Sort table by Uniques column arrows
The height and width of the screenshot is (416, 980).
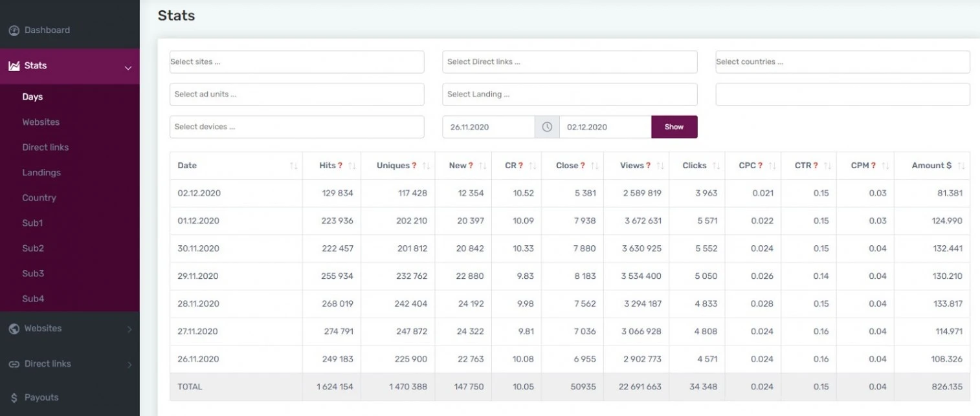click(426, 166)
